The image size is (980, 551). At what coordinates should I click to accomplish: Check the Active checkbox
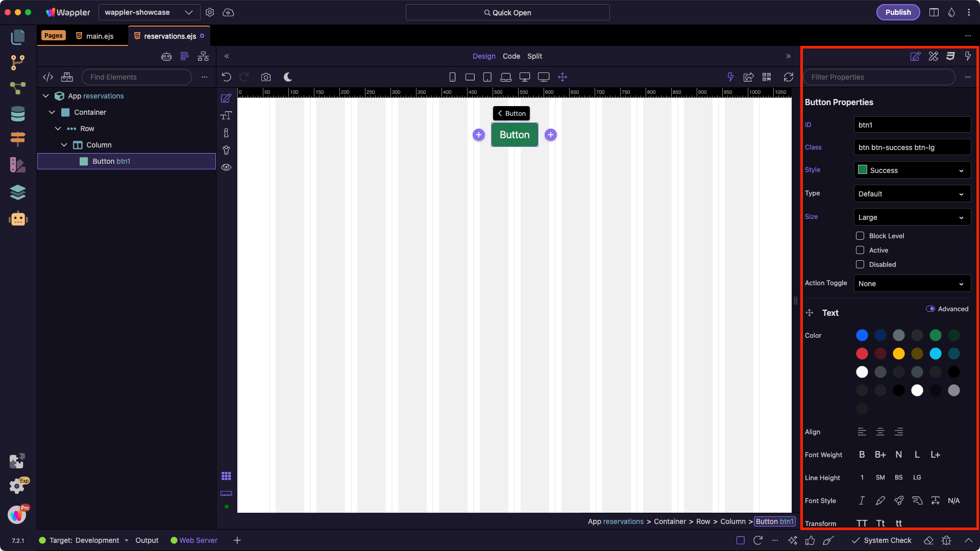pos(860,250)
